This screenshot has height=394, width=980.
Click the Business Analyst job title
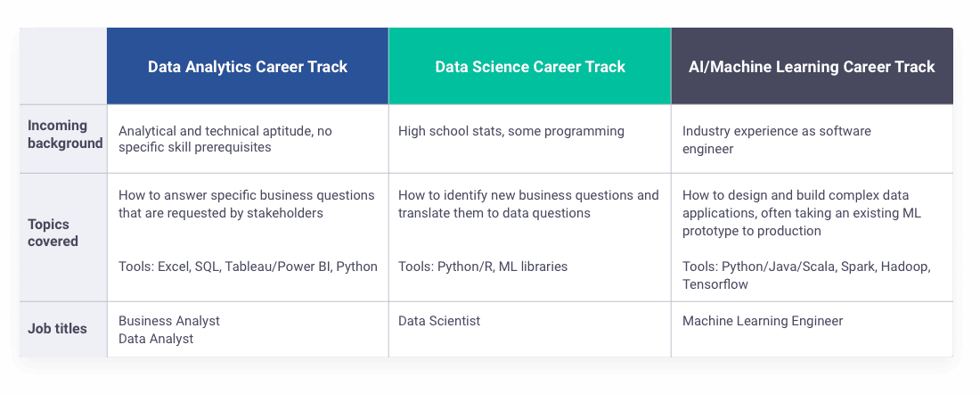click(168, 321)
